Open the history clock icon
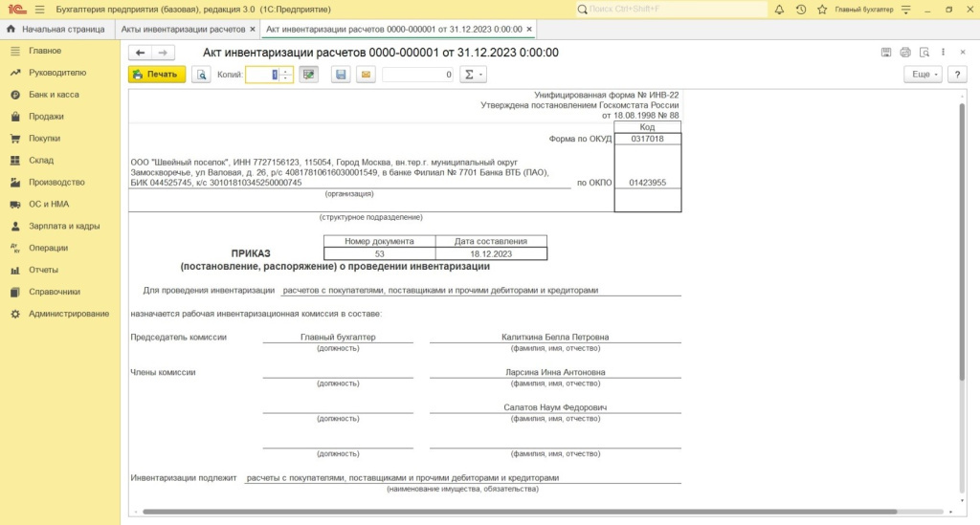Screen dimensions: 980x525 (x=801, y=10)
